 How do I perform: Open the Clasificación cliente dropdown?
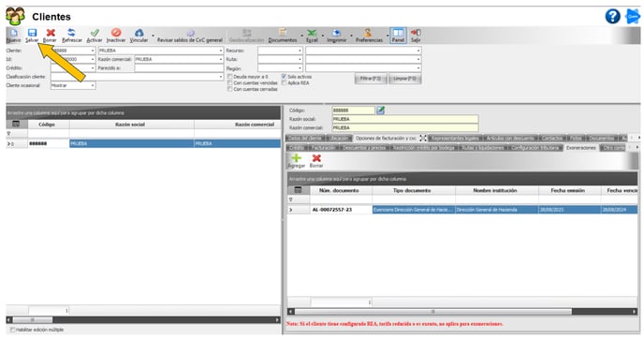click(x=221, y=77)
